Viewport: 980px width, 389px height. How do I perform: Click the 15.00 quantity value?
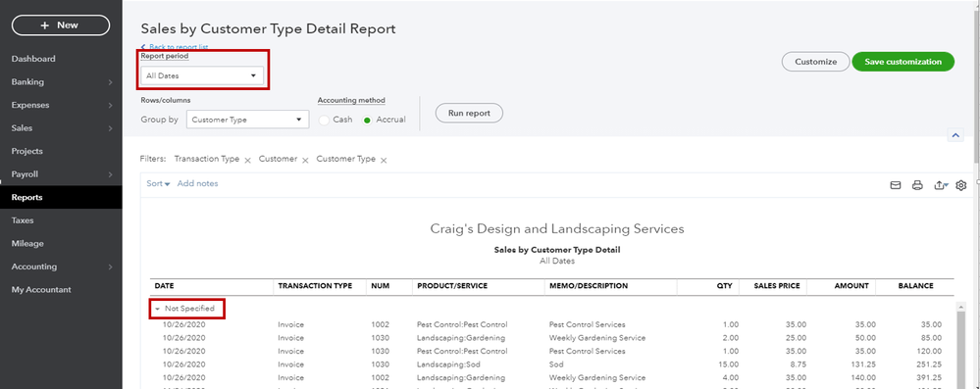pos(728,365)
